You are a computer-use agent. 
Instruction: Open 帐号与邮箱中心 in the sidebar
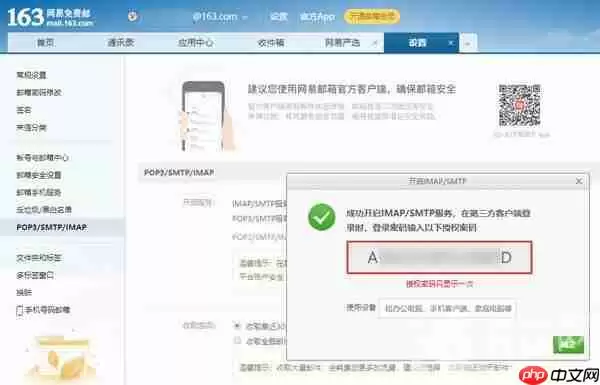42,157
